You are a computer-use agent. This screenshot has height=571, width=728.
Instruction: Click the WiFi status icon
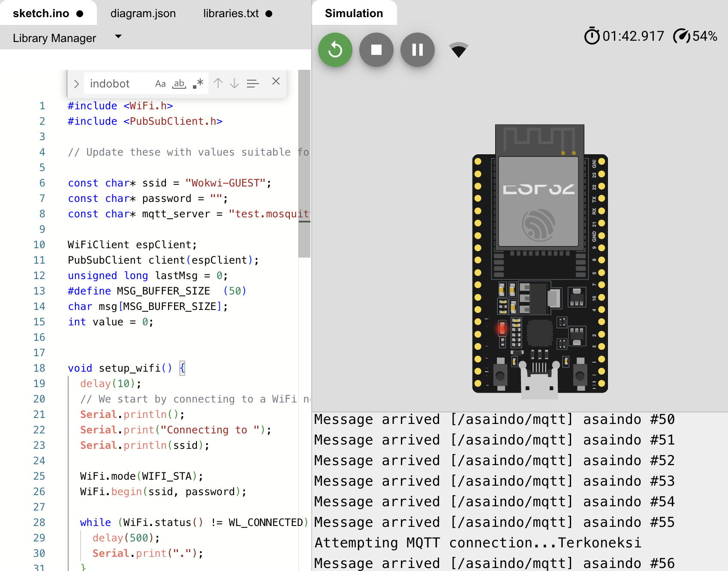pos(458,50)
